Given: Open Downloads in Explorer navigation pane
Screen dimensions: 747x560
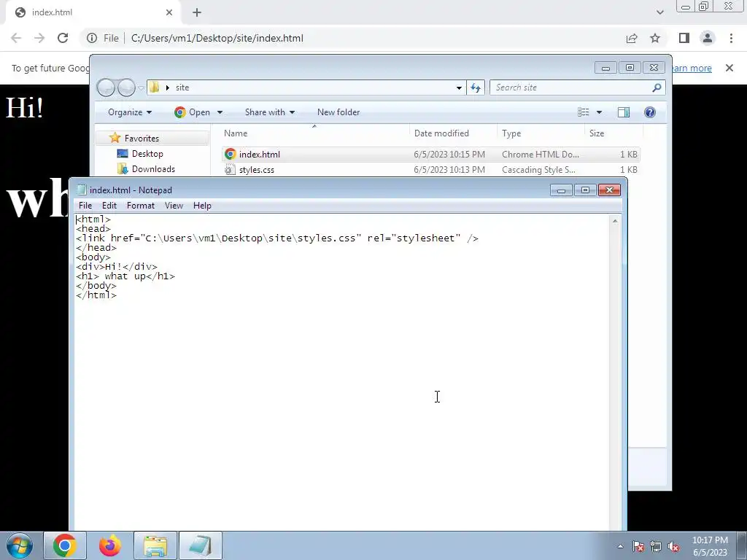Looking at the screenshot, I should pyautogui.click(x=153, y=169).
